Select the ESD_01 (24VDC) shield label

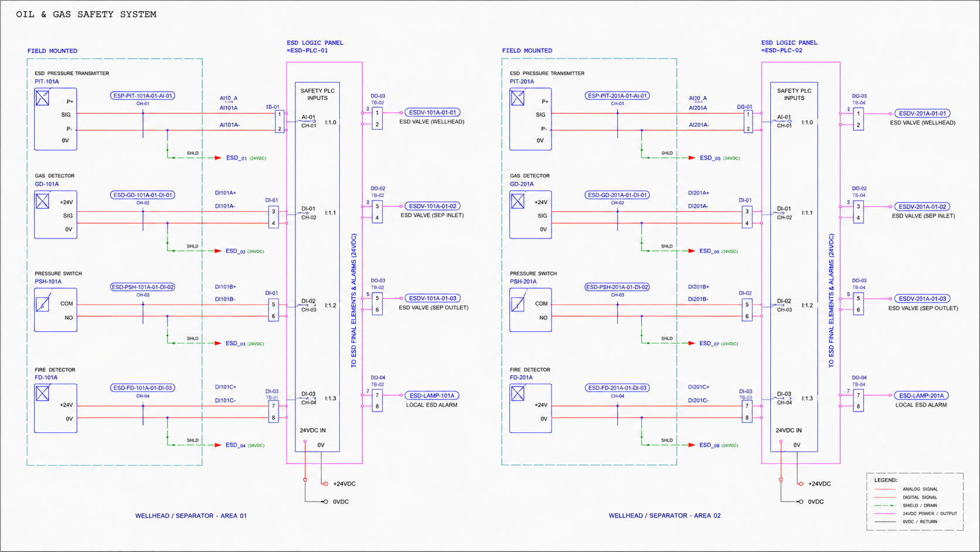pos(246,158)
